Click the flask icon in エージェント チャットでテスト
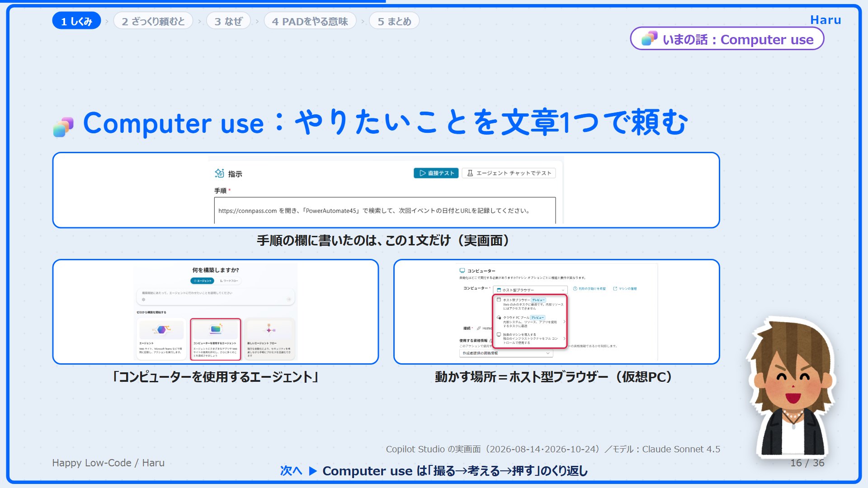 tap(470, 173)
